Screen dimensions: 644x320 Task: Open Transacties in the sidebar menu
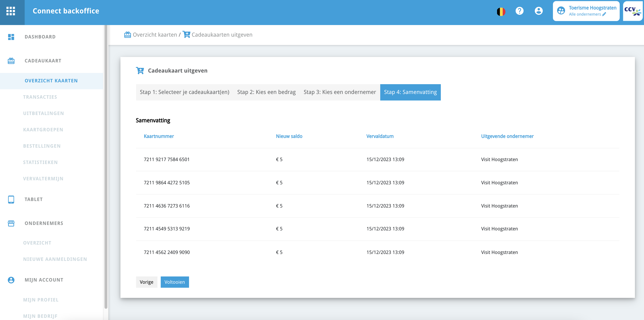click(x=40, y=97)
